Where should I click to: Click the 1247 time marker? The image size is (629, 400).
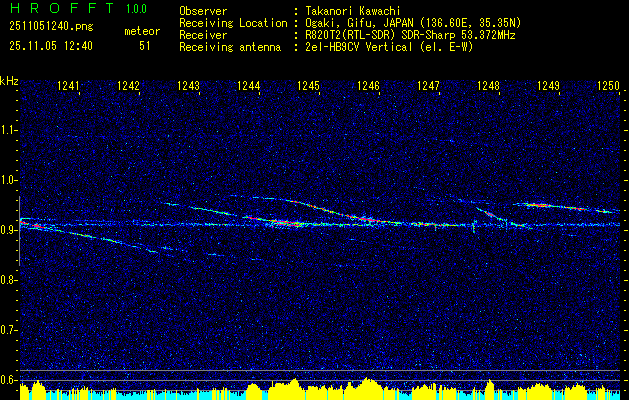[x=428, y=86]
